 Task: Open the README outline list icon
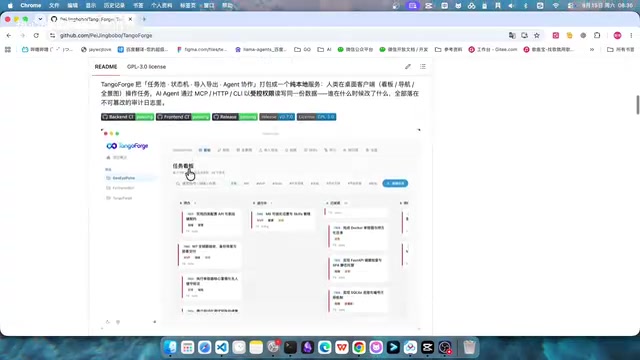point(423,67)
